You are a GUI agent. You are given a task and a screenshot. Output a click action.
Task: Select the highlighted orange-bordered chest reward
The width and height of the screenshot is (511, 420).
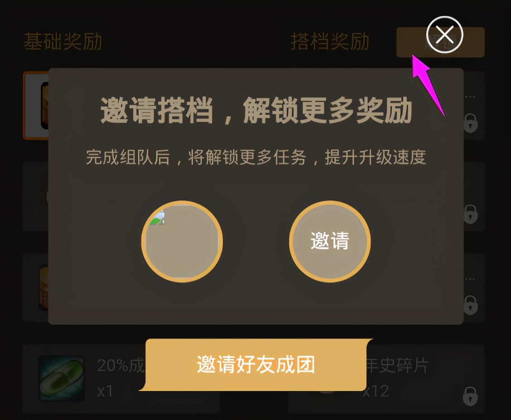pos(36,105)
